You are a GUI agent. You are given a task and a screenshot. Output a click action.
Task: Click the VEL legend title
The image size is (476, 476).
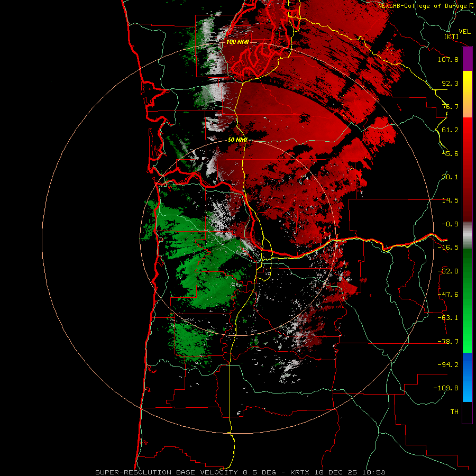tap(465, 32)
